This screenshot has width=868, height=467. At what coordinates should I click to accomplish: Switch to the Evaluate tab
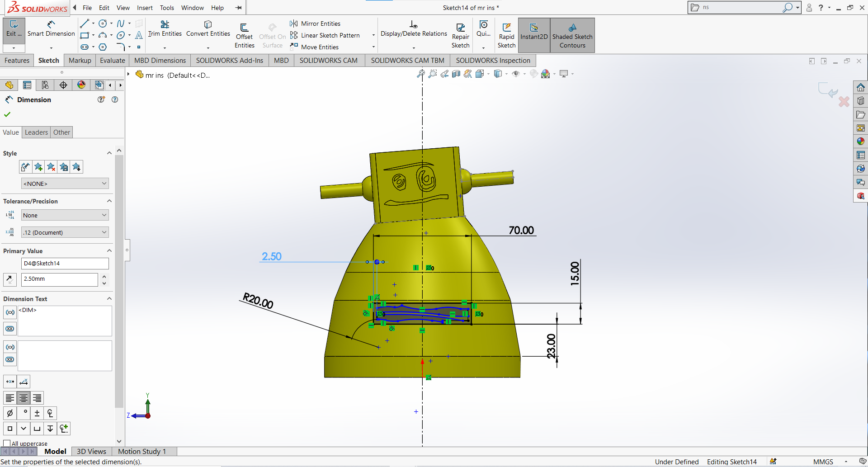click(x=112, y=60)
